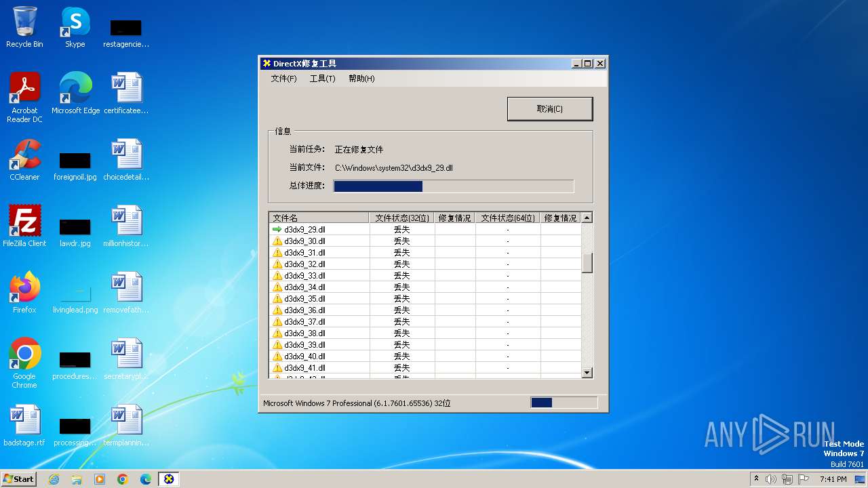868x488 pixels.
Task: Click the Start button
Action: pos(18,479)
